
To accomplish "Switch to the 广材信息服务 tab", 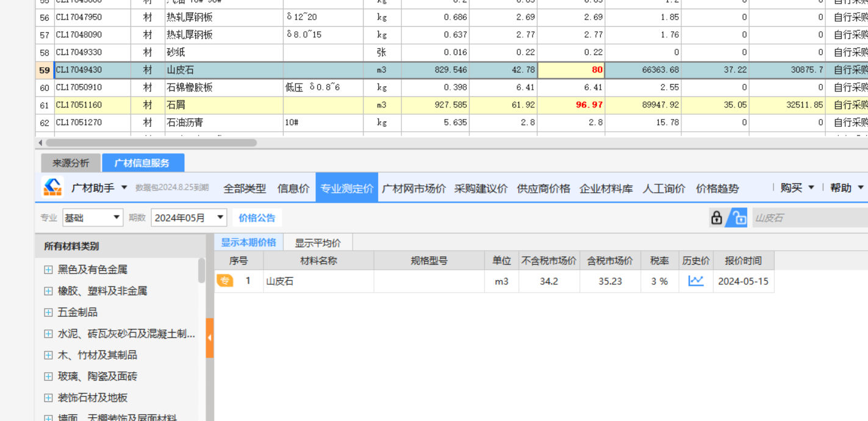I will coord(143,163).
